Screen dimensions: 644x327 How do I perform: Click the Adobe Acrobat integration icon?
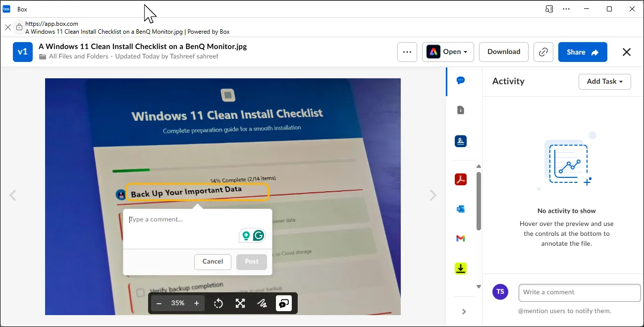pyautogui.click(x=461, y=179)
